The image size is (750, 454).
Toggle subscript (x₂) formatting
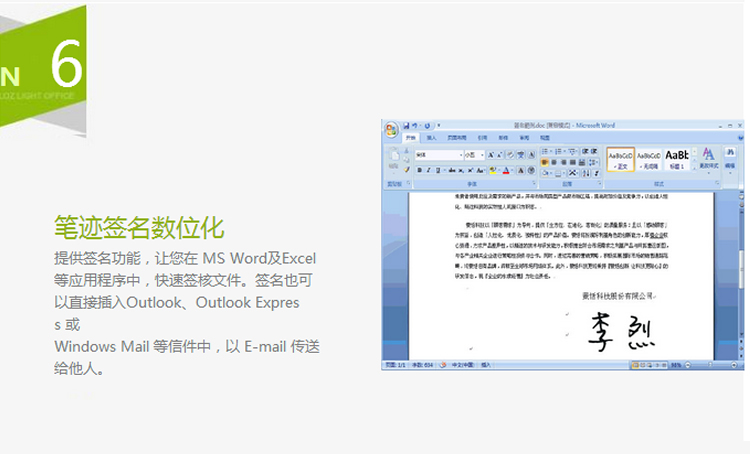[461, 170]
